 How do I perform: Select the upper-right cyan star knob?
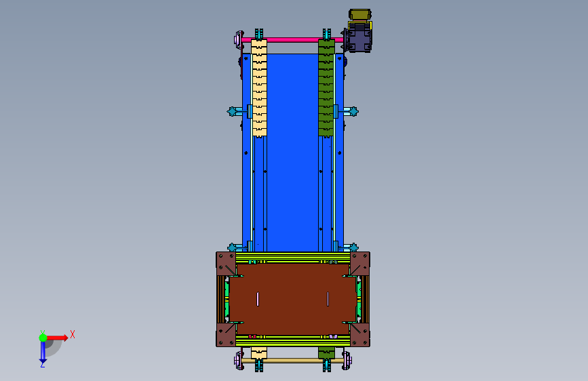(x=353, y=111)
